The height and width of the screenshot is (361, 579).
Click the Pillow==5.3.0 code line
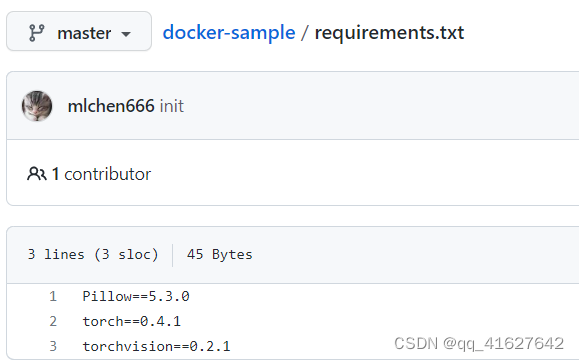[x=136, y=296]
